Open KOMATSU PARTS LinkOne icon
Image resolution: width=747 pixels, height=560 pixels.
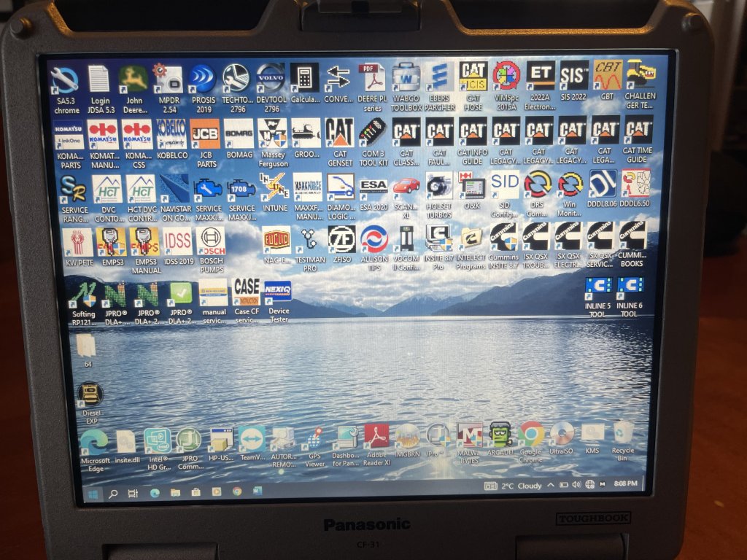pyautogui.click(x=69, y=136)
